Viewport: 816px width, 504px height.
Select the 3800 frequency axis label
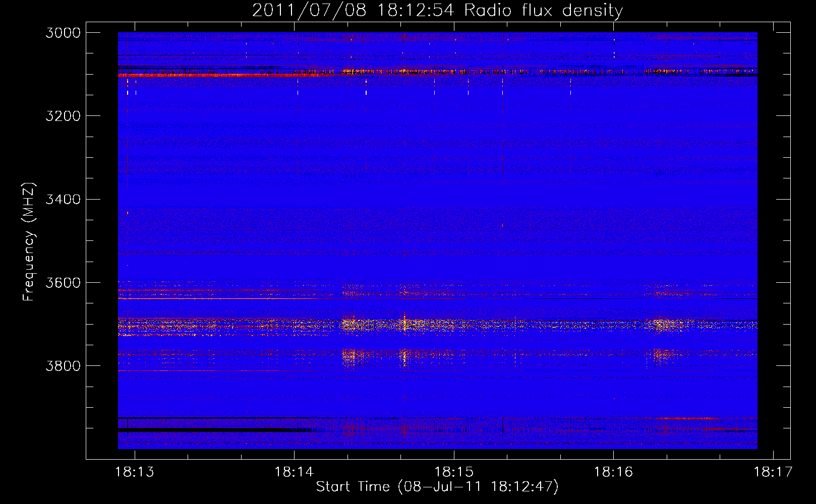63,365
